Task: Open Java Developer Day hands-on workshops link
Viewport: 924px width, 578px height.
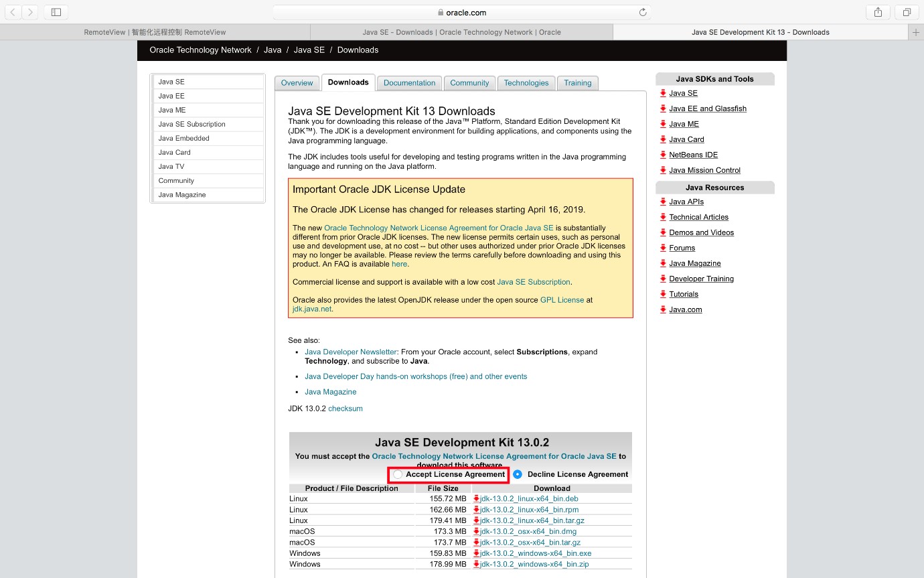Action: click(x=416, y=376)
